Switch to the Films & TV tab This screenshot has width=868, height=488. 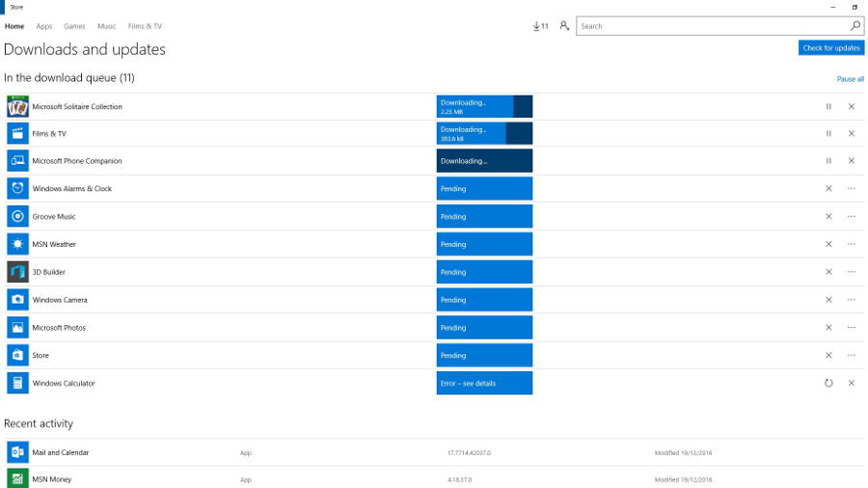(x=145, y=26)
